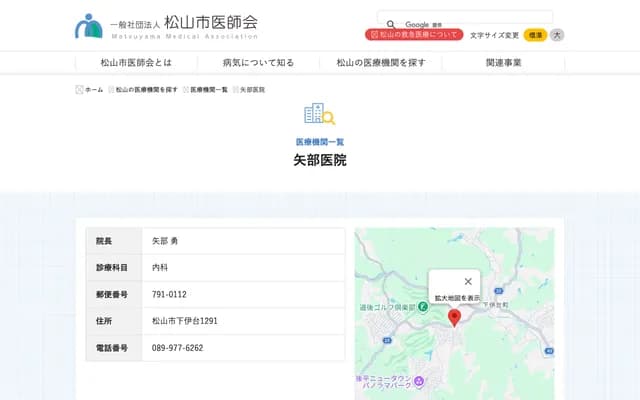Open 病気について知る menu

(258, 63)
